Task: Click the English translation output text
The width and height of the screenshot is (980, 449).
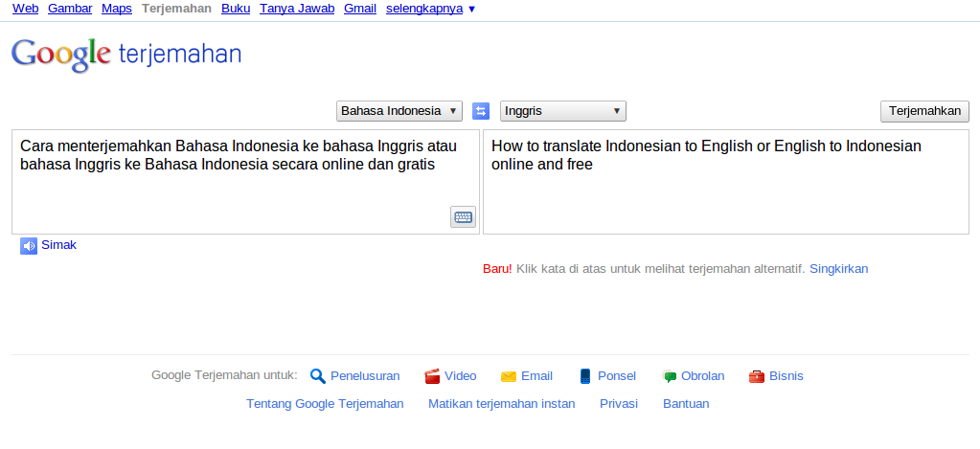Action: point(706,155)
